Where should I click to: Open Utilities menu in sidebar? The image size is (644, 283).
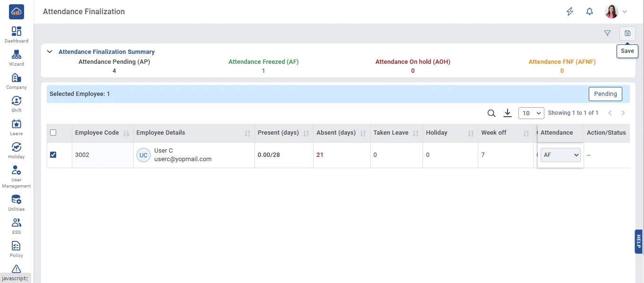[17, 203]
